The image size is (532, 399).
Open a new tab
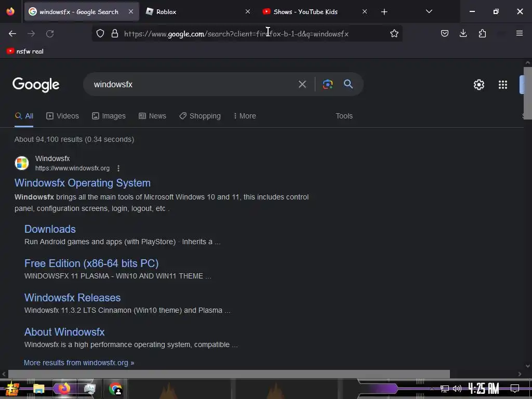tap(384, 12)
